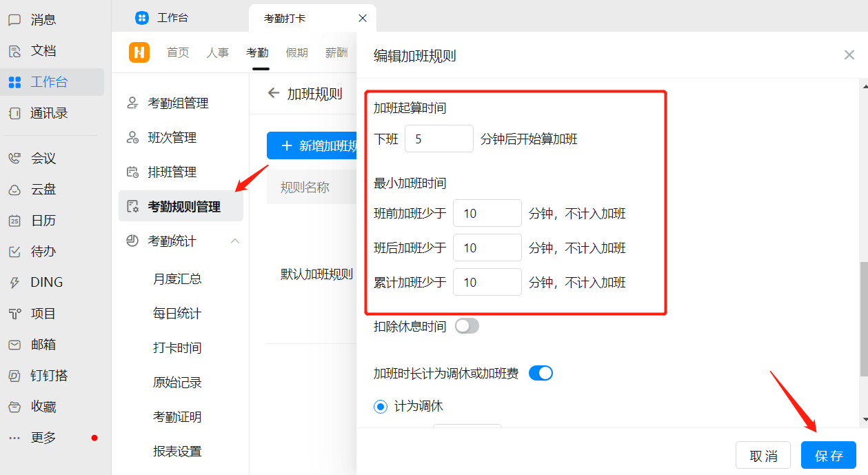Enable 扣除休息时间 toggle
The height and width of the screenshot is (475, 868).
coord(466,325)
